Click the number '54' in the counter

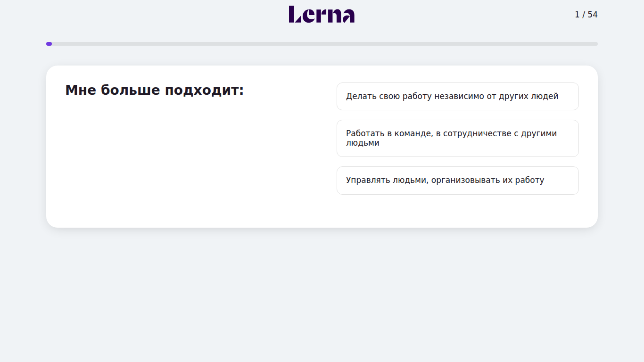[x=593, y=15]
